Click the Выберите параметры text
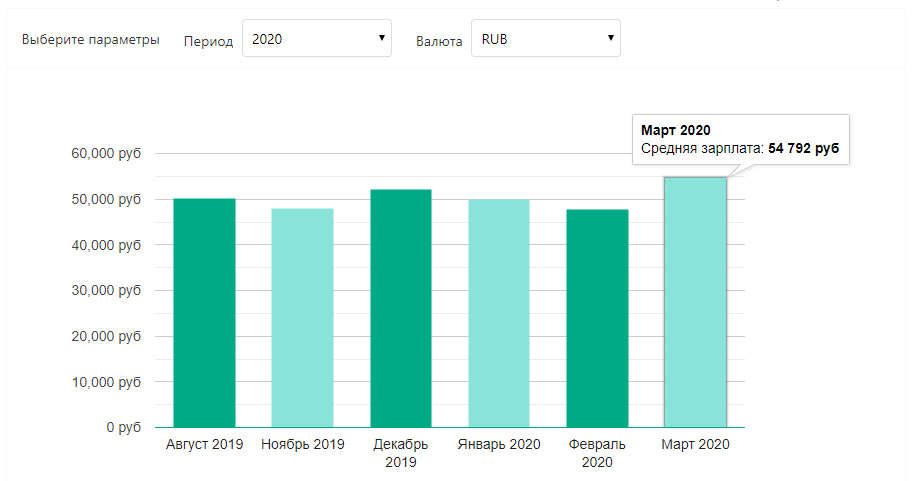 click(90, 41)
